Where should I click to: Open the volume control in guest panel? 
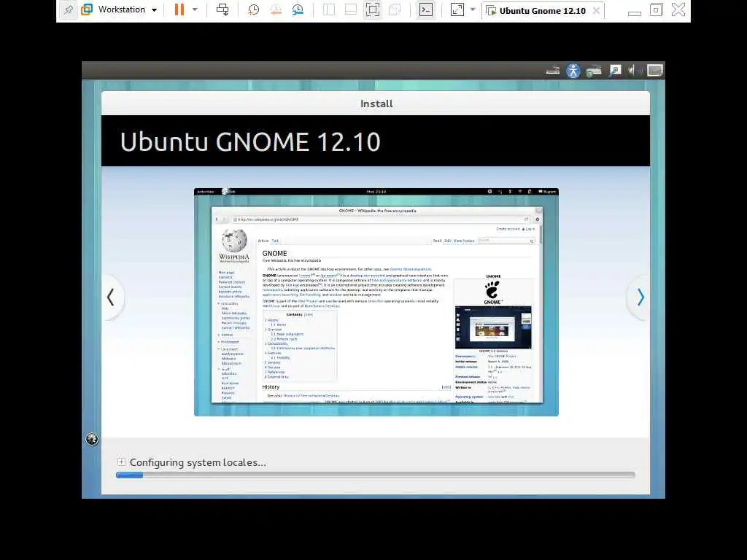(635, 71)
